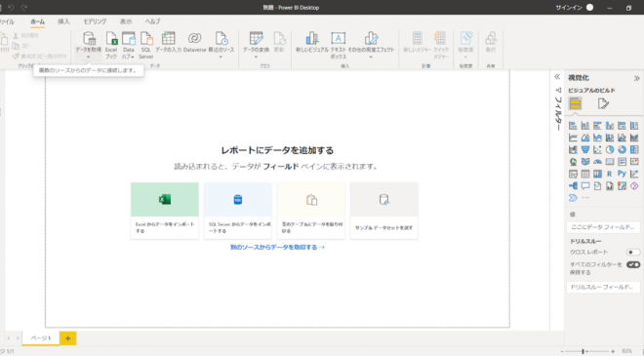Screen dimensions: 644x356
Task: Click the zoom slider handle
Action: [583, 351]
